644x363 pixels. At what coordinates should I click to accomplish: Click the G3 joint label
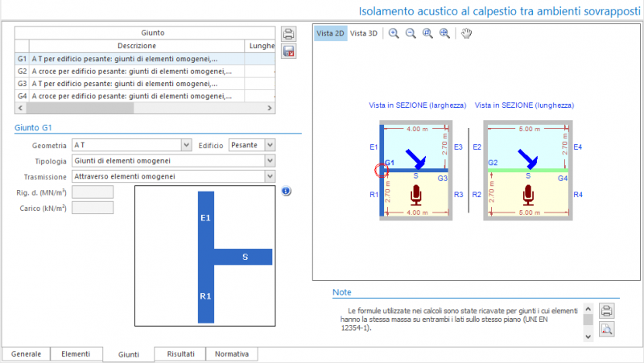click(442, 178)
